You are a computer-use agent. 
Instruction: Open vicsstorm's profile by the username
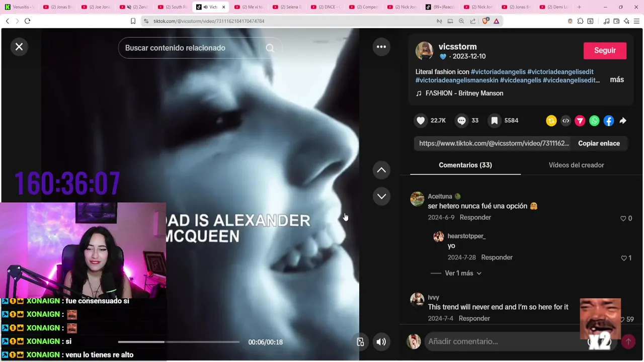pyautogui.click(x=457, y=47)
